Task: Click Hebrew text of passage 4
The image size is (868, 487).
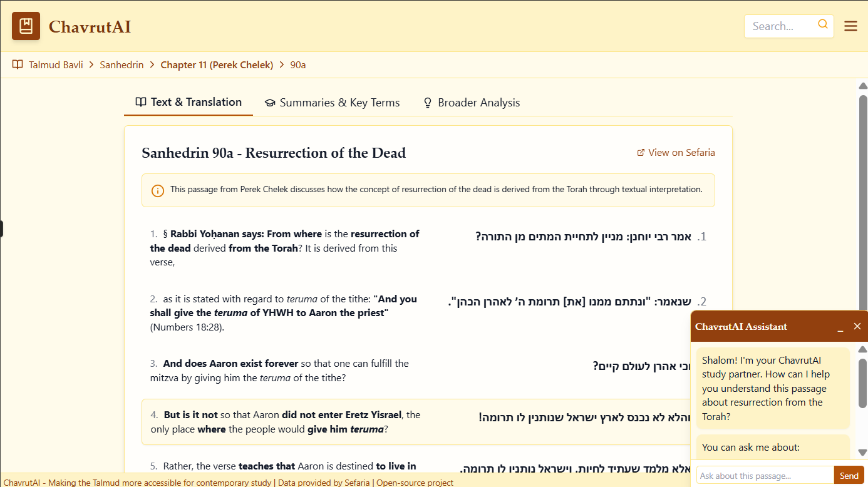Action: click(585, 418)
